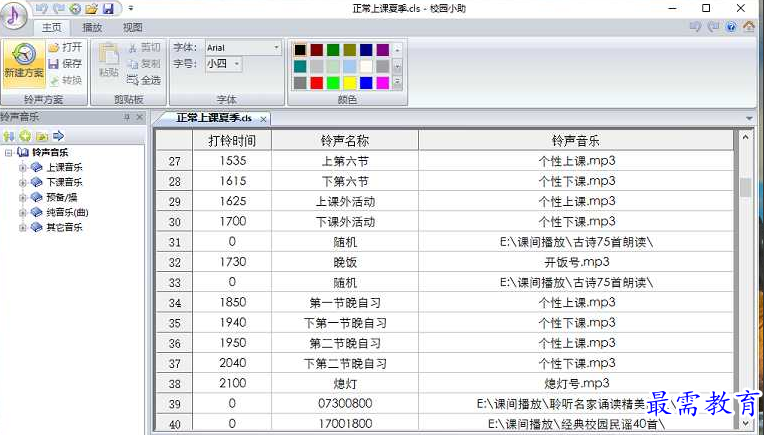Select the bright blue color swatch
Image resolution: width=768 pixels, height=435 pixels.
pos(366,83)
